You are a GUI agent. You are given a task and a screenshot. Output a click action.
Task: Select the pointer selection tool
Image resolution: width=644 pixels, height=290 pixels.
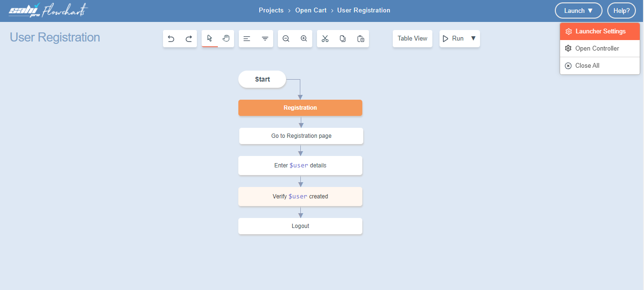pyautogui.click(x=210, y=39)
